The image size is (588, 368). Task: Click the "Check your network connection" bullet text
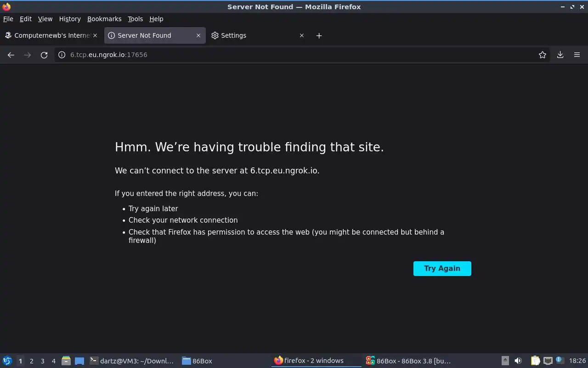183,220
